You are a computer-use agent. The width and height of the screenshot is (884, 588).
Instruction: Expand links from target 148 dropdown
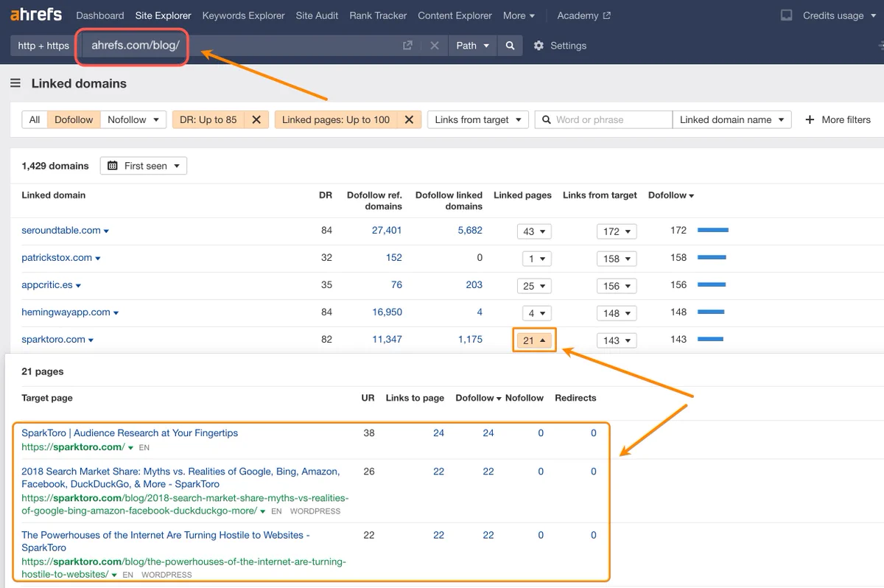pyautogui.click(x=617, y=313)
